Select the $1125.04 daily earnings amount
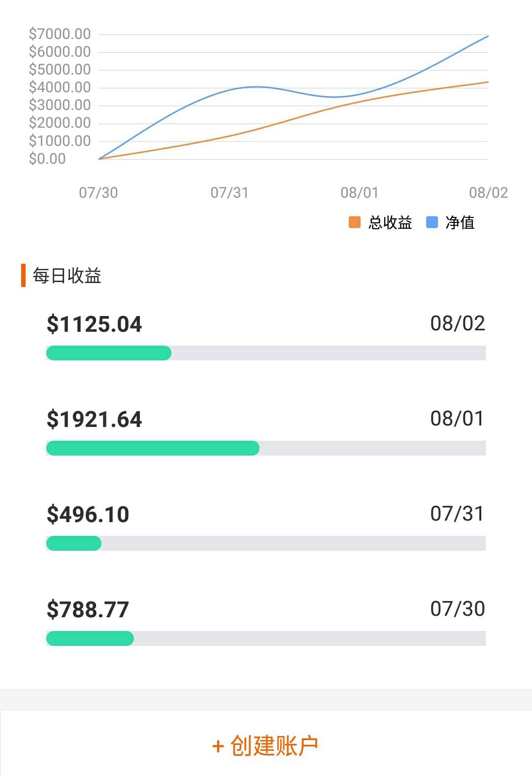 coord(94,324)
